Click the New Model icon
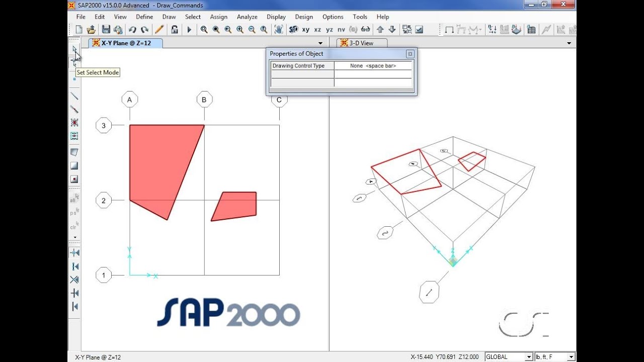 [79, 30]
